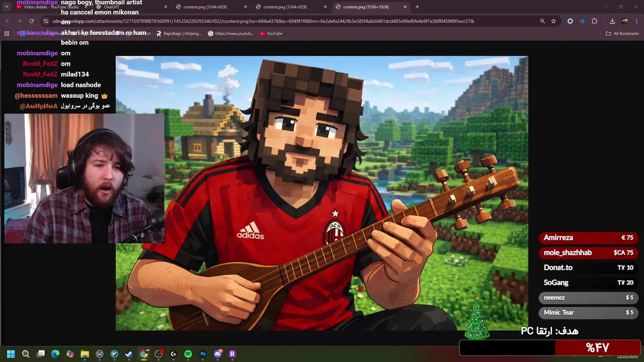This screenshot has height=362, width=644.
Task: Open Copilot from the taskbar
Action: coord(70,354)
